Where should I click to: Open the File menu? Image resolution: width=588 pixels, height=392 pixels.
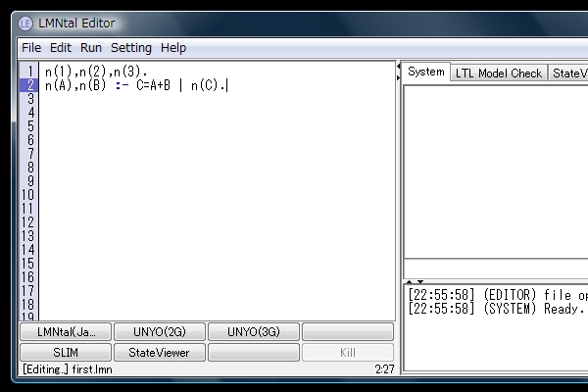coord(31,47)
